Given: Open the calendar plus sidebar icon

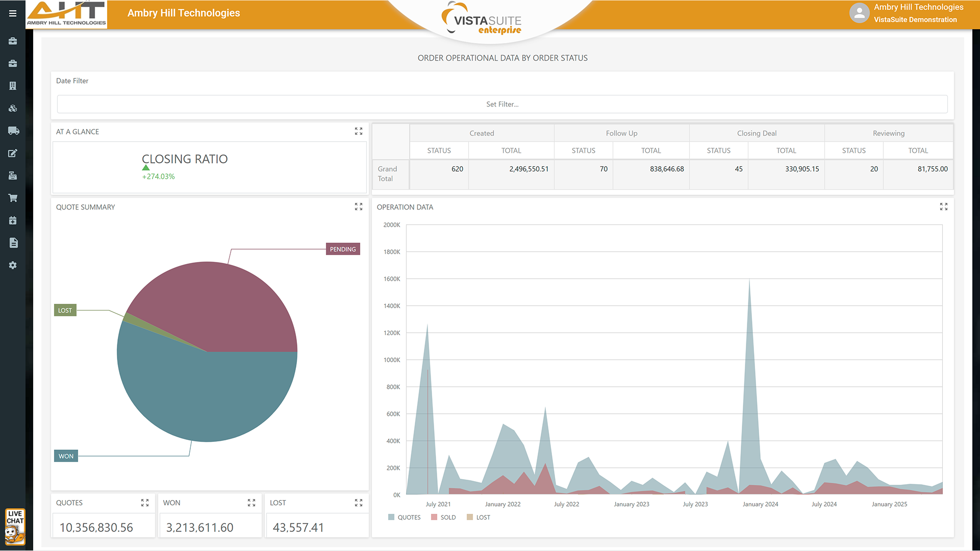Looking at the screenshot, I should (13, 221).
